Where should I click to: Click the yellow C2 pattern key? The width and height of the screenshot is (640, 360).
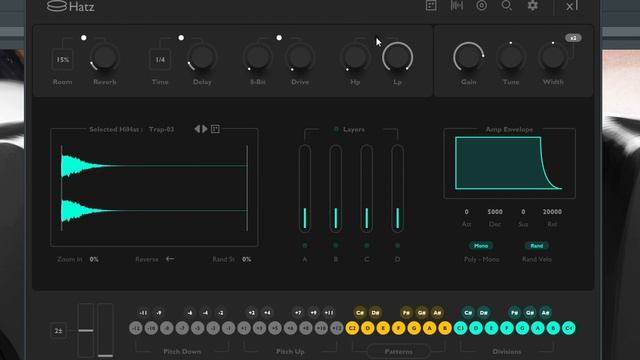pos(352,328)
